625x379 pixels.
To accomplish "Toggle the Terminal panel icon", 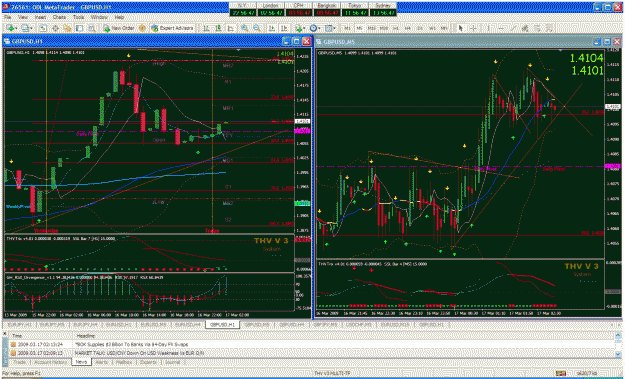I will (x=79, y=28).
